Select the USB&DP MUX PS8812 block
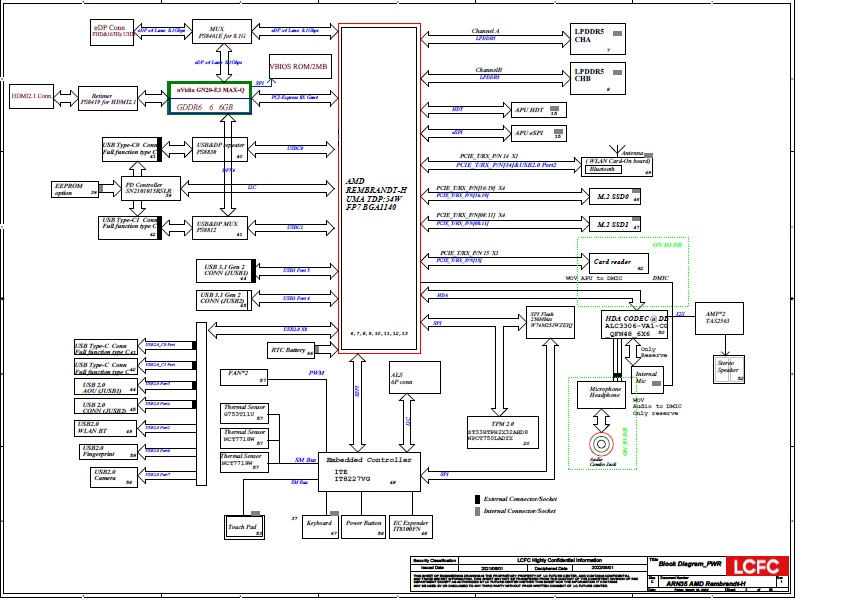This screenshot has width=851, height=601. pyautogui.click(x=220, y=227)
